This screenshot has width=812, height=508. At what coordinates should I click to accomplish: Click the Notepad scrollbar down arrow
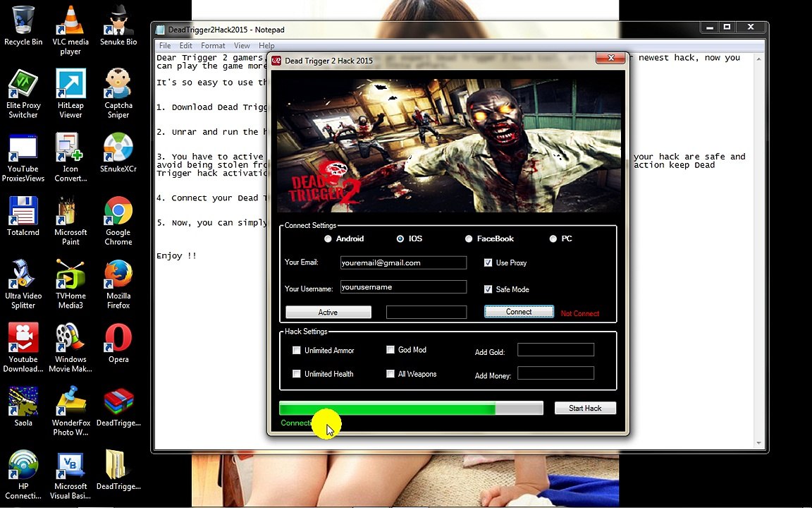(x=758, y=443)
